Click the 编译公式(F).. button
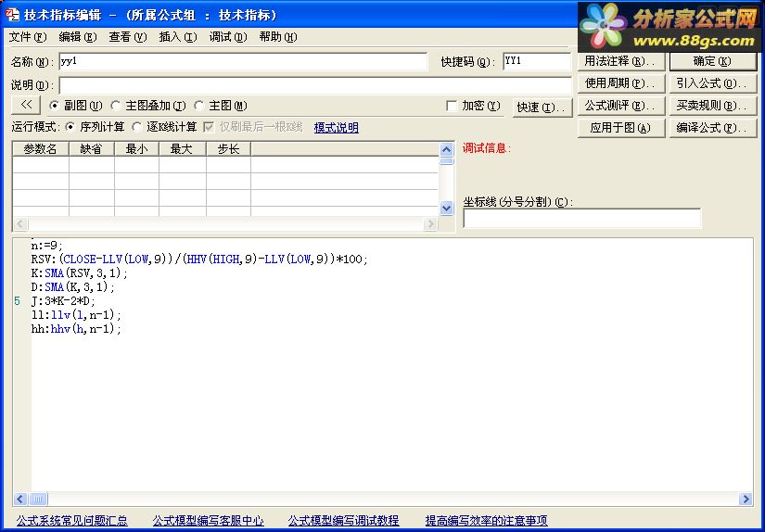Screen dimensions: 765x532 pyautogui.click(x=713, y=128)
